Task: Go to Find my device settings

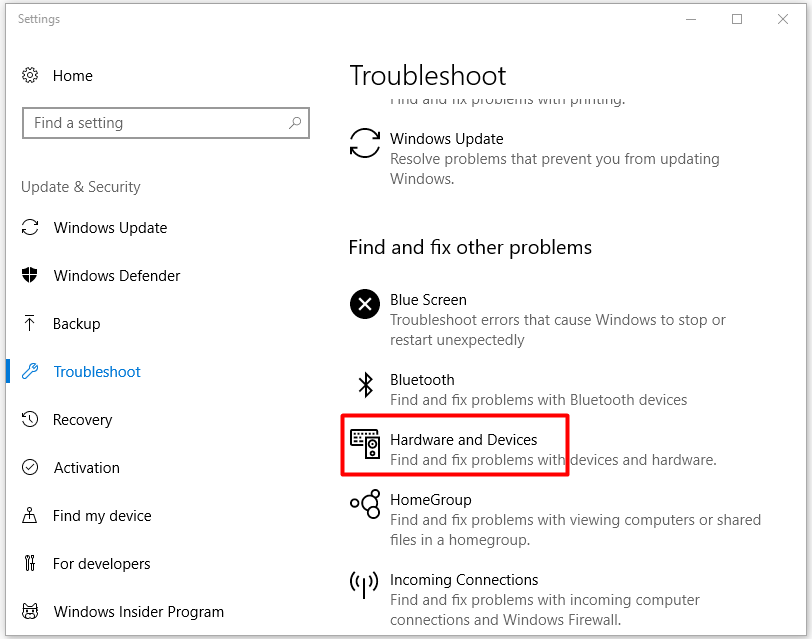Action: click(102, 516)
